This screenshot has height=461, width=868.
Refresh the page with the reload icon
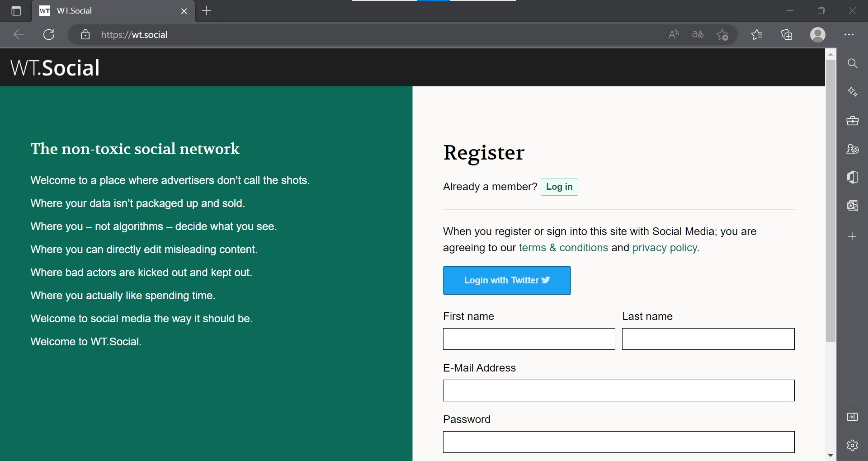[x=49, y=34]
